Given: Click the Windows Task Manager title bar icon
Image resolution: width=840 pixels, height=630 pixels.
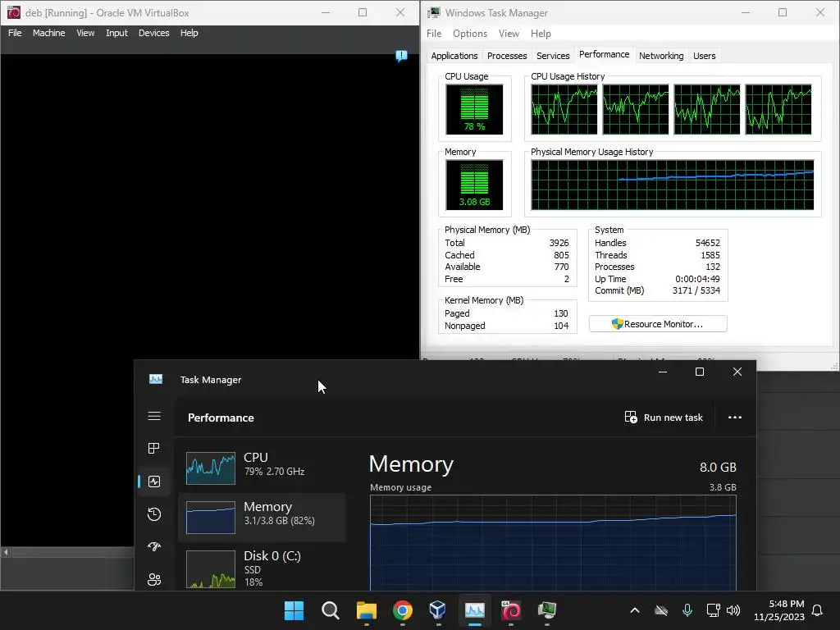Looking at the screenshot, I should (434, 12).
